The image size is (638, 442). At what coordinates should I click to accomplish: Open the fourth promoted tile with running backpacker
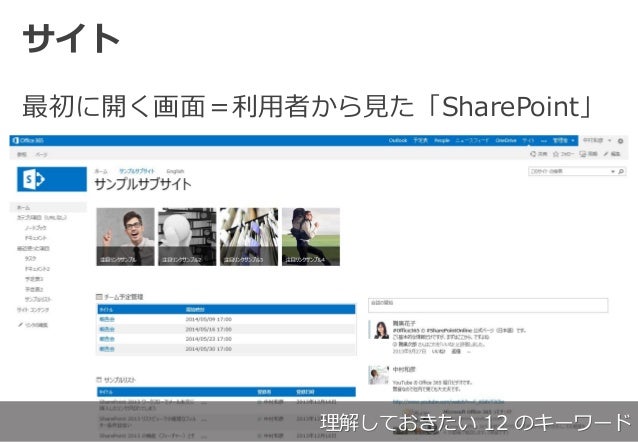[x=311, y=237]
